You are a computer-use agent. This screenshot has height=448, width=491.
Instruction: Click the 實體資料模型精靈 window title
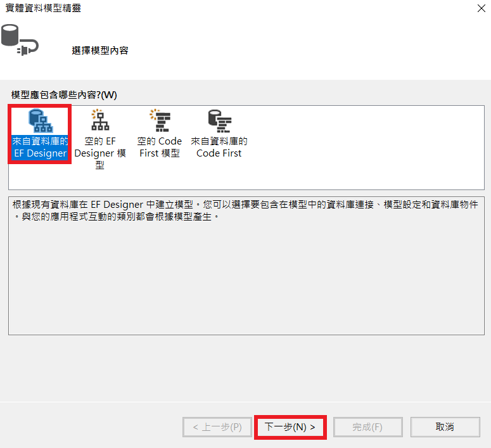[x=43, y=8]
